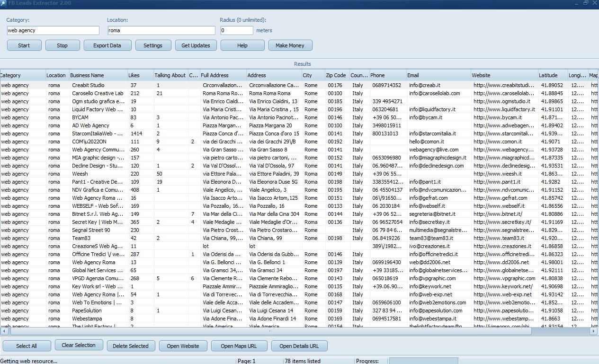
Task: Click the Delete Selected button
Action: point(131,346)
